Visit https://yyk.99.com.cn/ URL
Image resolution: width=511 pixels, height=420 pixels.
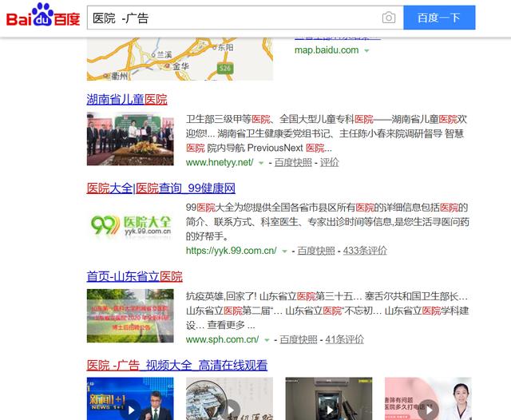tap(231, 251)
